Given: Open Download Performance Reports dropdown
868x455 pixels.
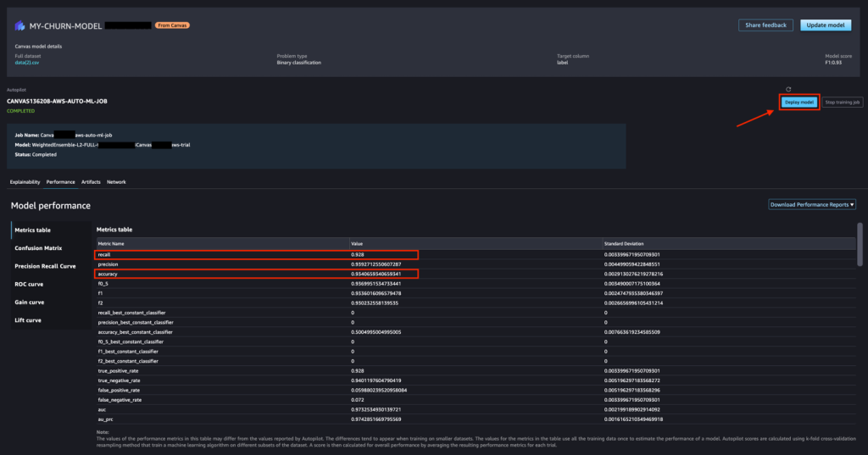Looking at the screenshot, I should tap(812, 205).
